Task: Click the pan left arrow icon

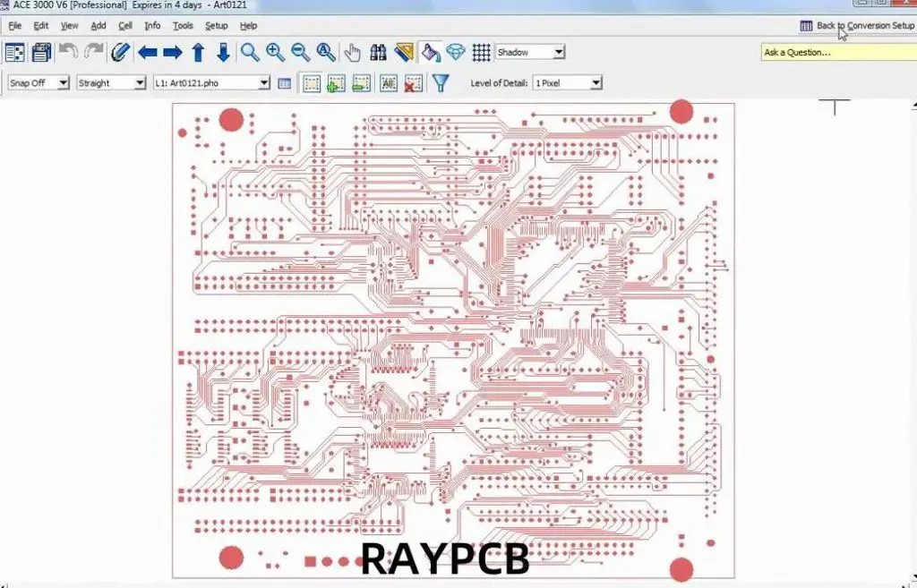Action: pos(148,53)
